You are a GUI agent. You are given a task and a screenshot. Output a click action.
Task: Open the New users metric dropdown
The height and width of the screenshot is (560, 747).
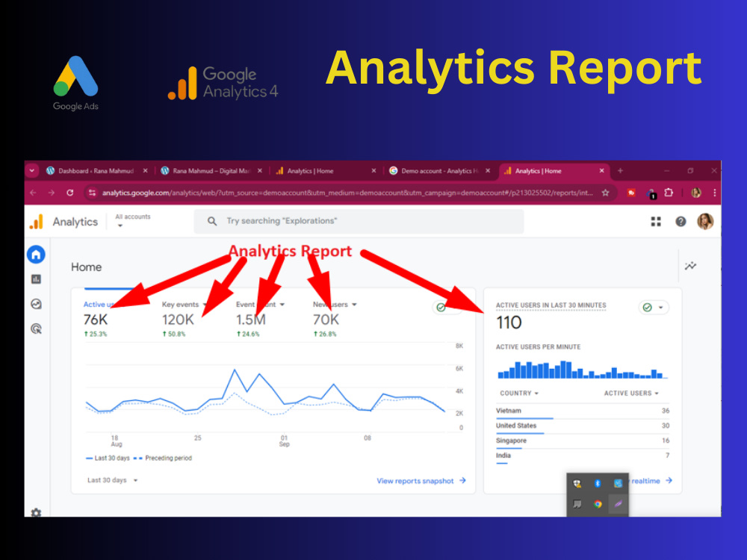[x=354, y=305]
